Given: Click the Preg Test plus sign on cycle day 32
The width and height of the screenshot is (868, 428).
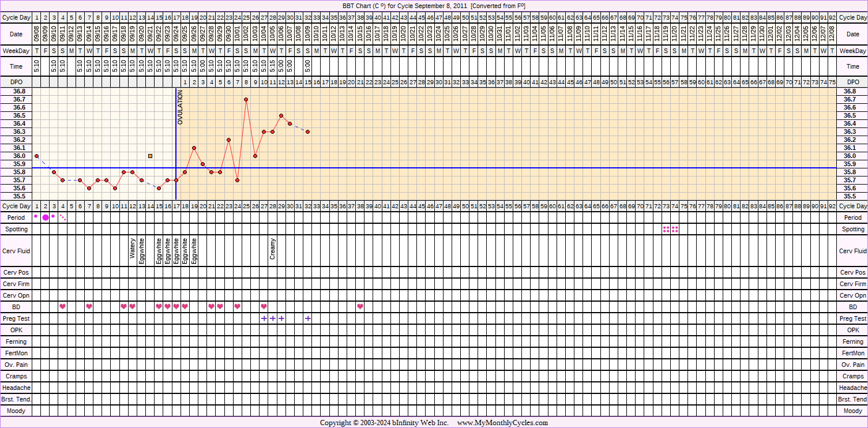Looking at the screenshot, I should (x=307, y=318).
